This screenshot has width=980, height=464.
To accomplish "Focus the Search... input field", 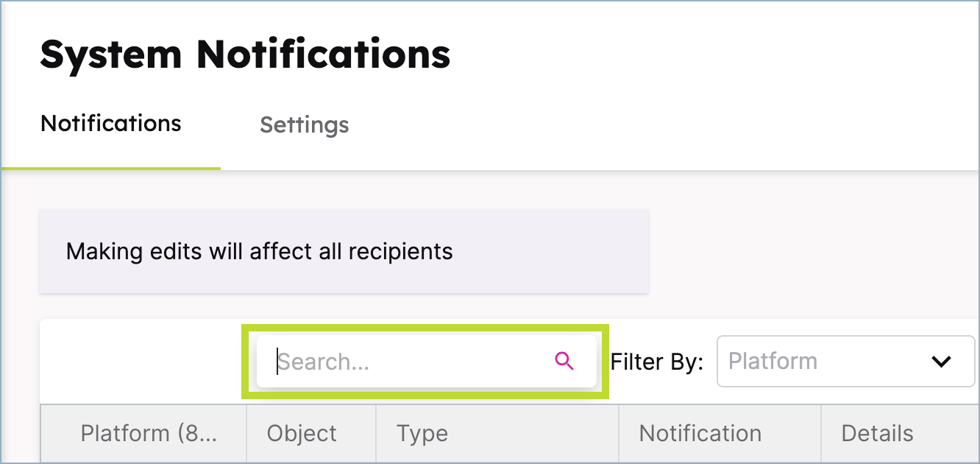I will [x=426, y=361].
